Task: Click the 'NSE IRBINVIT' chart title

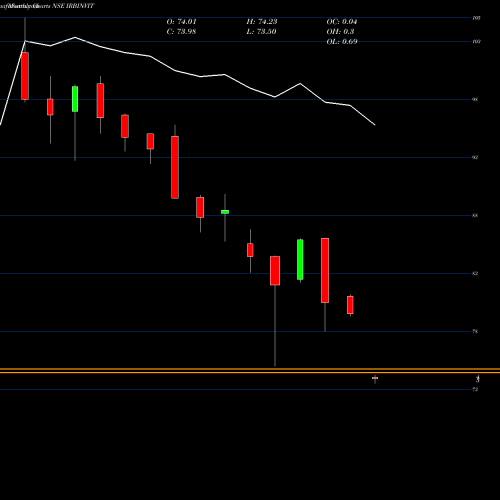Action: [73, 6]
